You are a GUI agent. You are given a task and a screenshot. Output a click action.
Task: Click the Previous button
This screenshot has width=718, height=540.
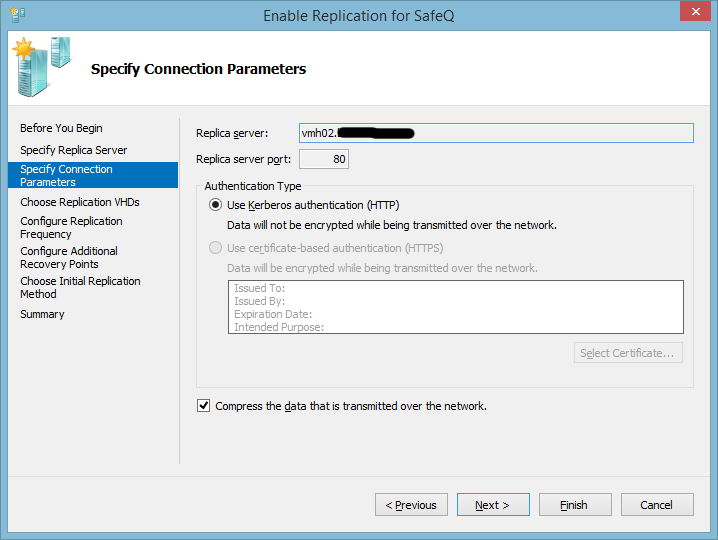411,505
